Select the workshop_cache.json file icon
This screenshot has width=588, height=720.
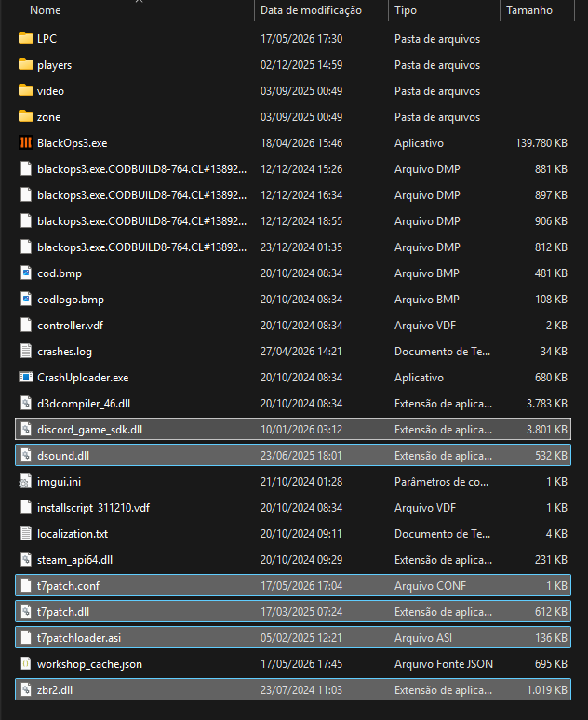26,664
